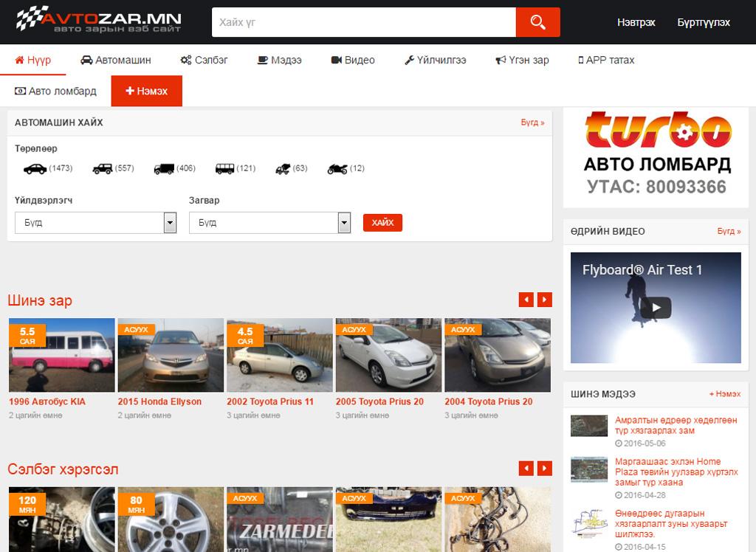Play the Flyboard Air Test video
The height and width of the screenshot is (552, 756).
pyautogui.click(x=656, y=308)
